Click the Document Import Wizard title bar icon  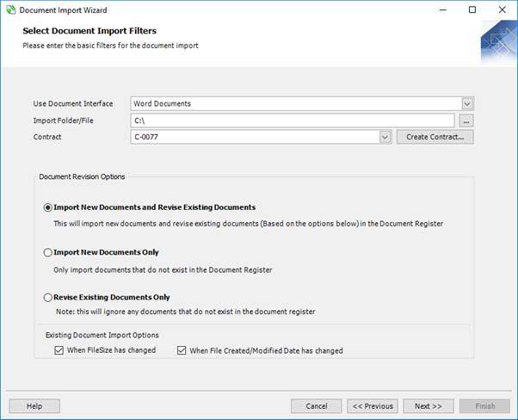(10, 10)
